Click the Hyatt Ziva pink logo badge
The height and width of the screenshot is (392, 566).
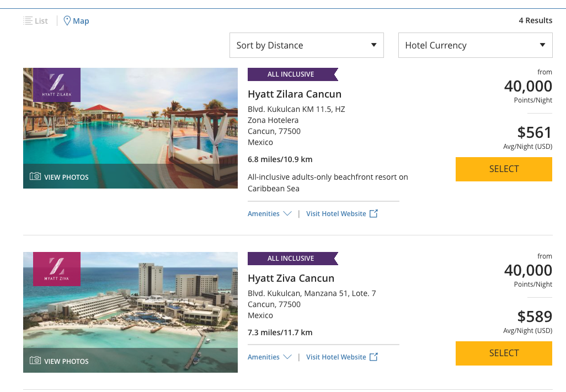57,269
